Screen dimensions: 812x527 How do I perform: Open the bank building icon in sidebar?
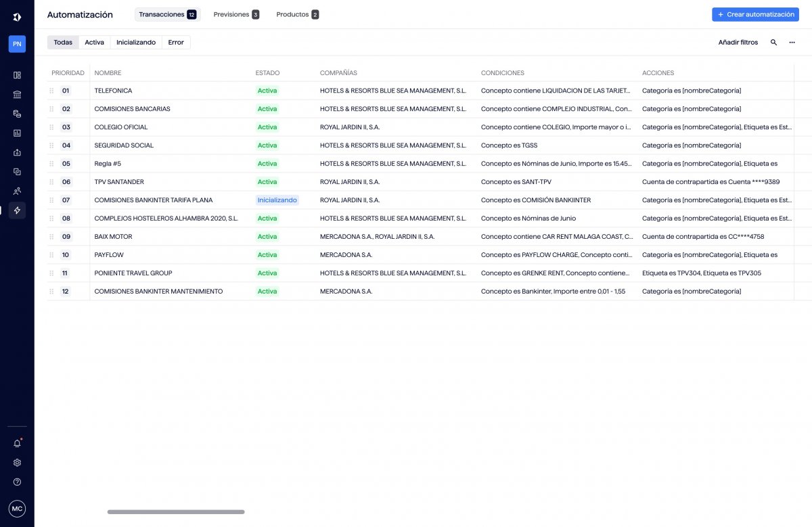tap(17, 95)
